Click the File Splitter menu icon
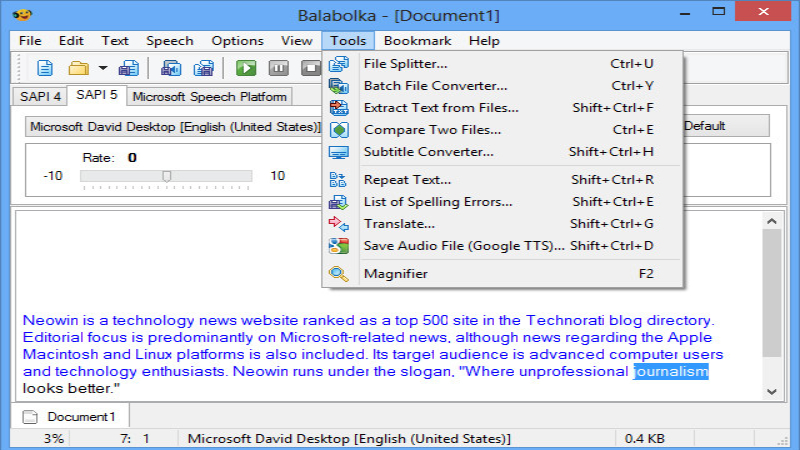Viewport: 800px width, 450px height. click(x=339, y=64)
